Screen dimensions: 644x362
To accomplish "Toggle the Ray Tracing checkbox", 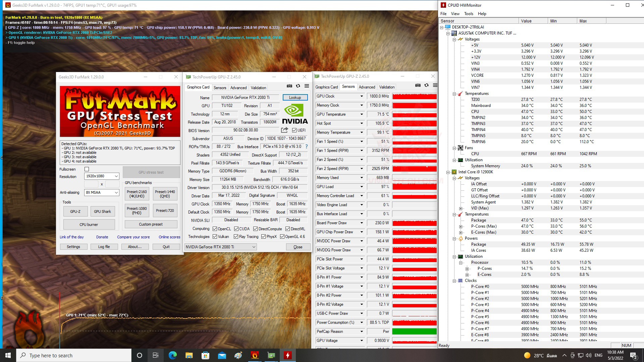I will pyautogui.click(x=236, y=237).
